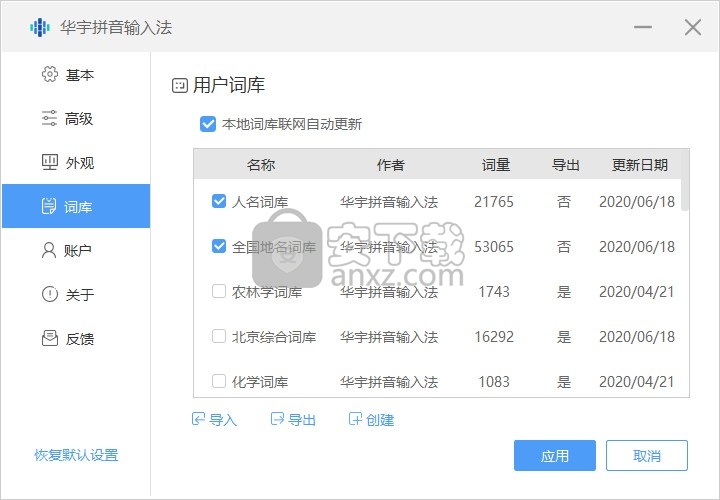The height and width of the screenshot is (500, 720).
Task: Click the 取消 cancel button
Action: tap(646, 455)
